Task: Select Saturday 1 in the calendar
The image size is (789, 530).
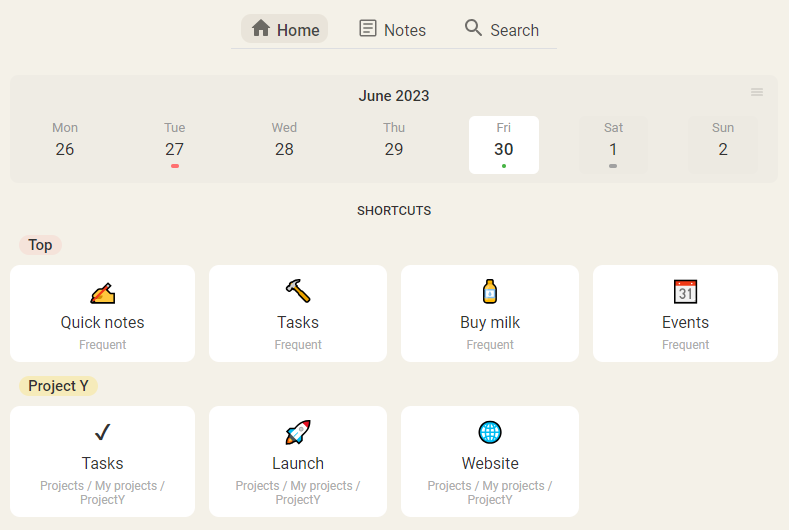Action: pyautogui.click(x=613, y=144)
